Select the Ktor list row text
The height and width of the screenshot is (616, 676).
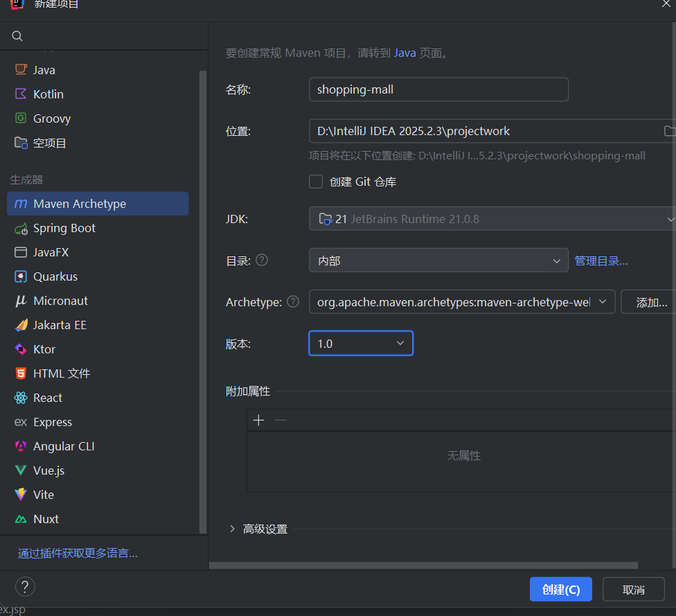click(x=44, y=349)
